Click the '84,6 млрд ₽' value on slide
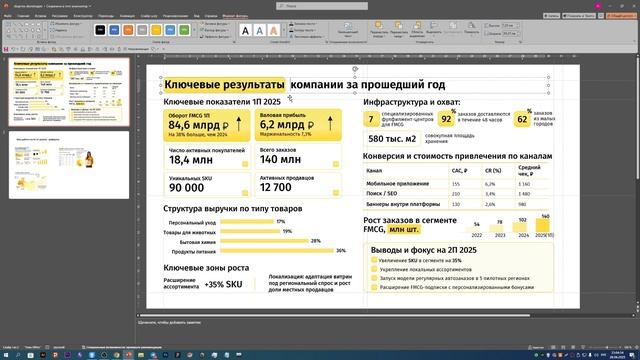The height and width of the screenshot is (360, 640). (199, 125)
